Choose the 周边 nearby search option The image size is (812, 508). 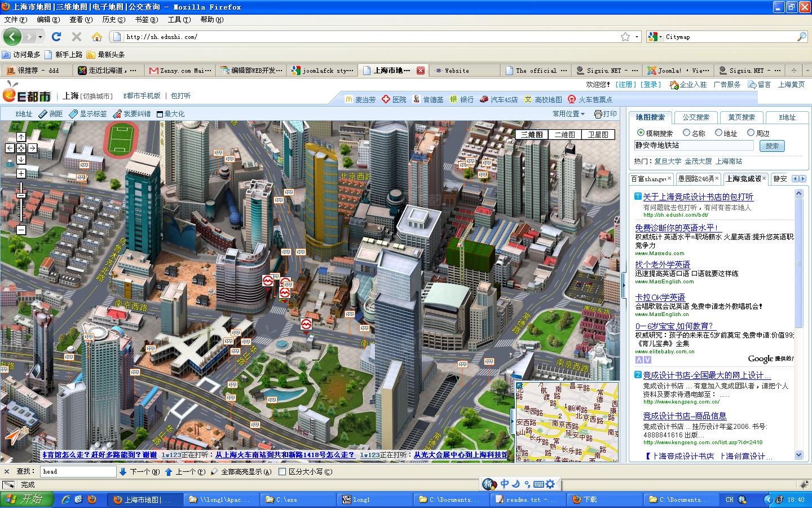pos(751,133)
